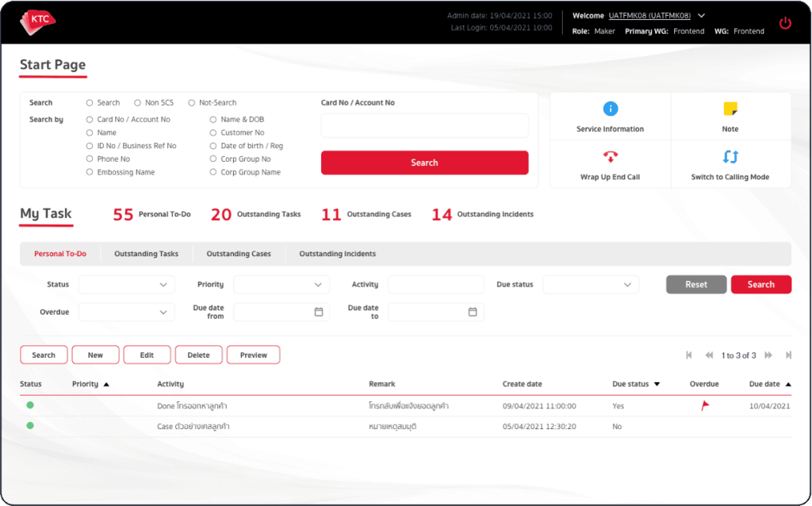Choose Corp Group Name radio button
Screen dimensions: 812x506
(x=213, y=172)
